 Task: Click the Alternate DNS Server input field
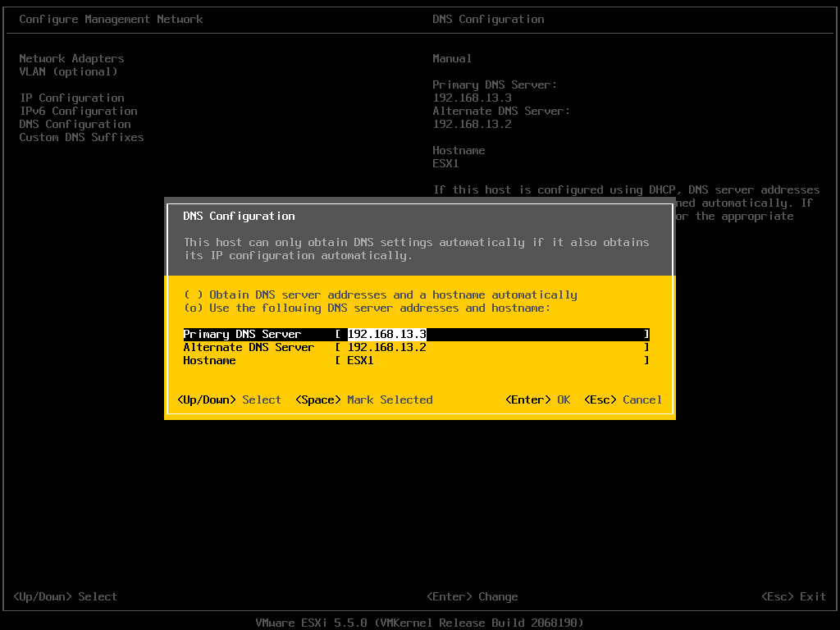tap(492, 347)
